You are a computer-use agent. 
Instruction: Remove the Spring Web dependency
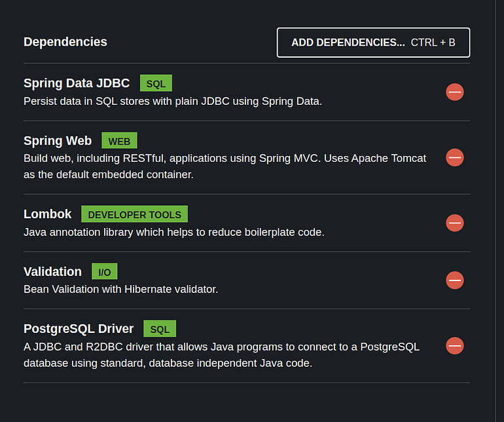454,157
